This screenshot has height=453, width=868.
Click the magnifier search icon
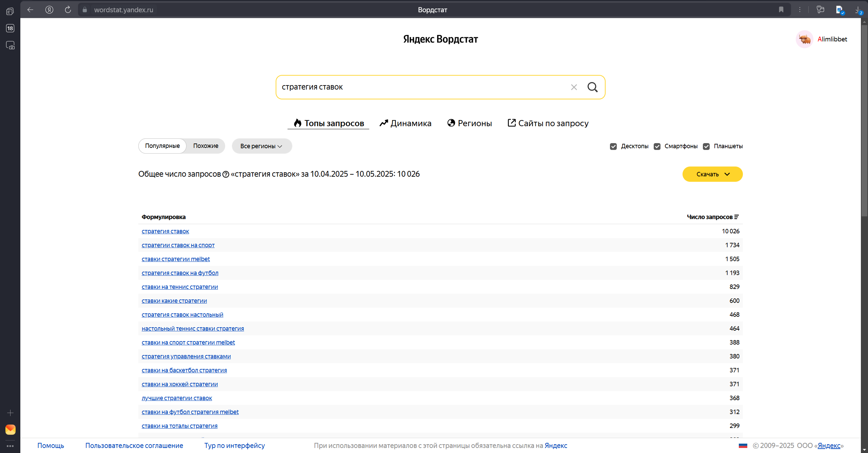pos(592,87)
